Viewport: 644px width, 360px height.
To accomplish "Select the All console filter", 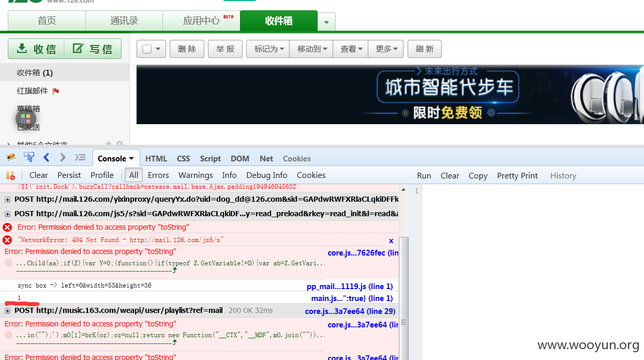I will click(x=133, y=175).
